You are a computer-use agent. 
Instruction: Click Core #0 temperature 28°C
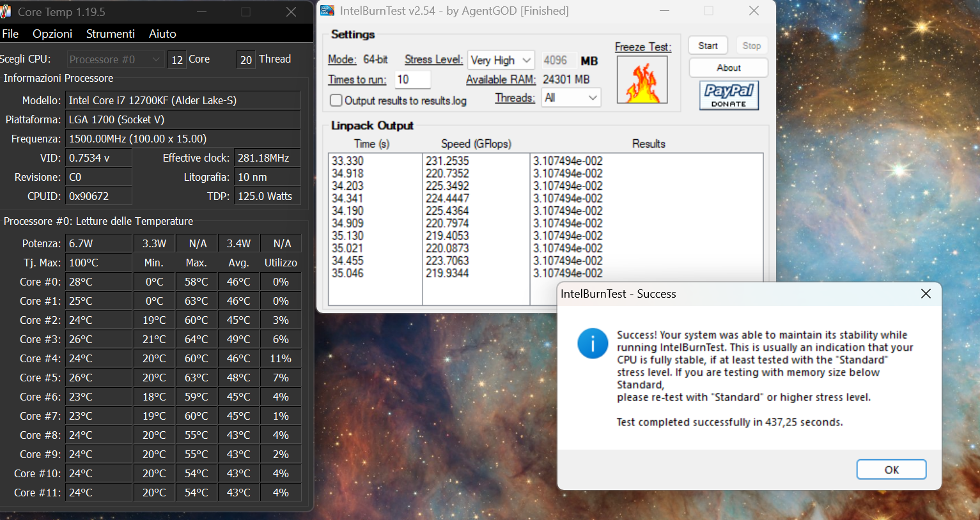[x=99, y=282]
